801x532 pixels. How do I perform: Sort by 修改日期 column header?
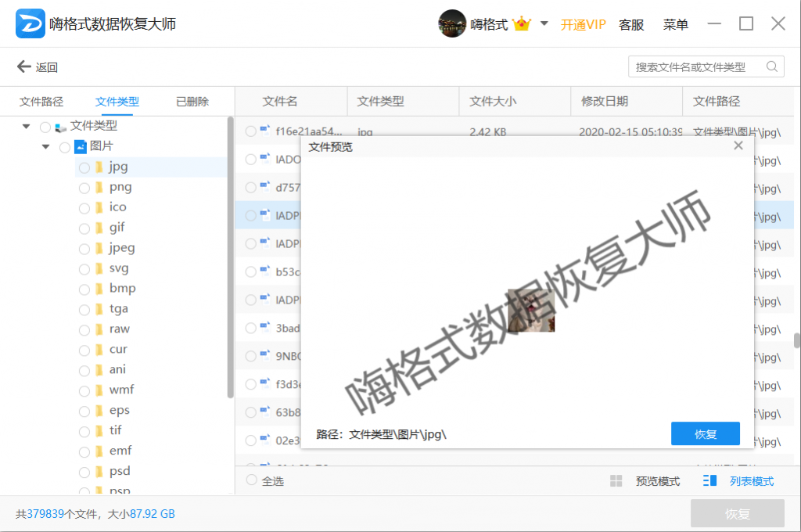pos(605,101)
